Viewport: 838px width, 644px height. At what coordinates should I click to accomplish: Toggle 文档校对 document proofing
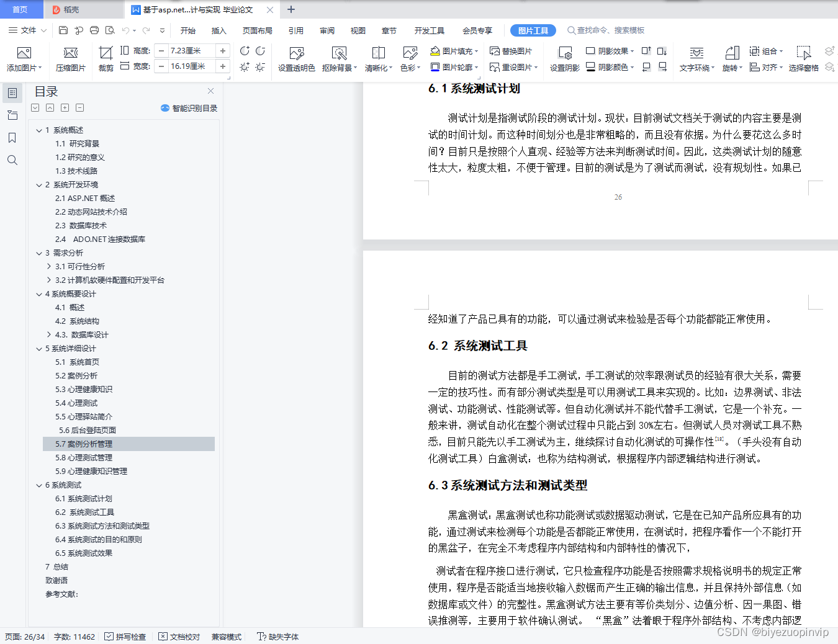[179, 637]
